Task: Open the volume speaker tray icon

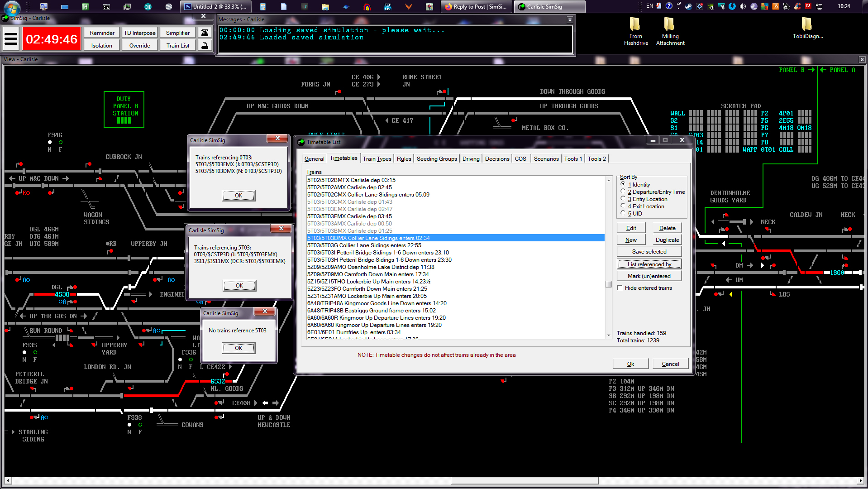Action: coord(743,6)
